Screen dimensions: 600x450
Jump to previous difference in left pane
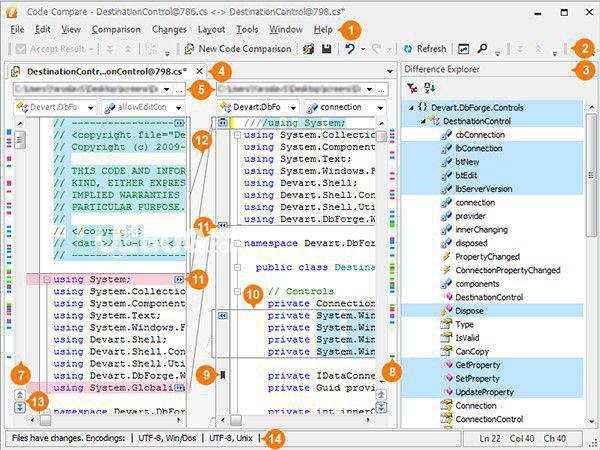click(20, 394)
